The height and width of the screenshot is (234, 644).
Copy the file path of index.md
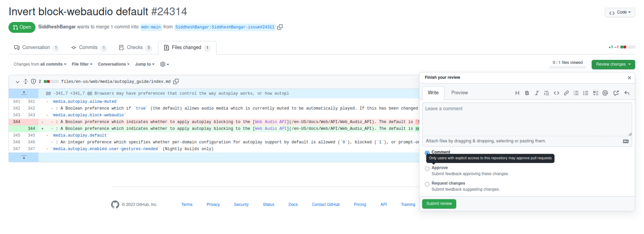pos(176,81)
